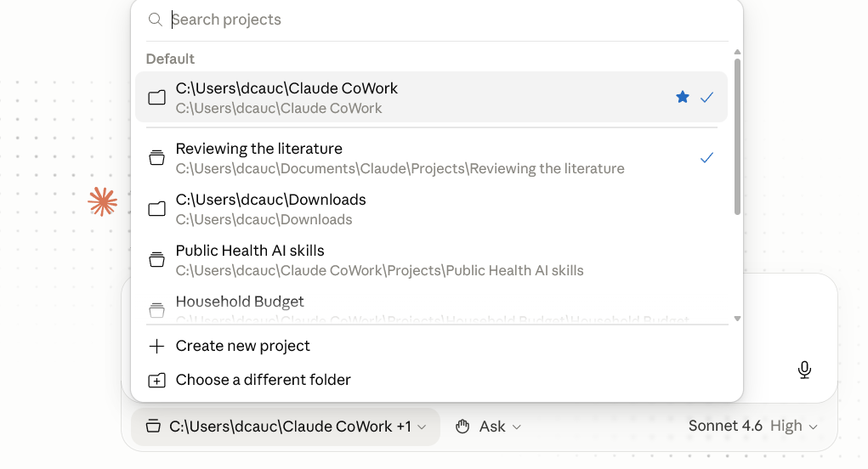868x469 pixels.
Task: Click the blue star default icon
Action: click(683, 98)
